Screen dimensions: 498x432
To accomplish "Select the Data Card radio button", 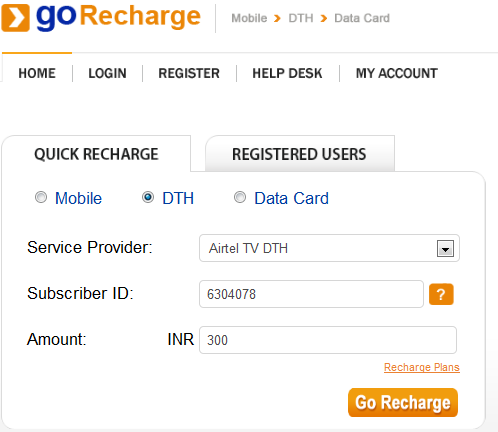I will tap(240, 197).
